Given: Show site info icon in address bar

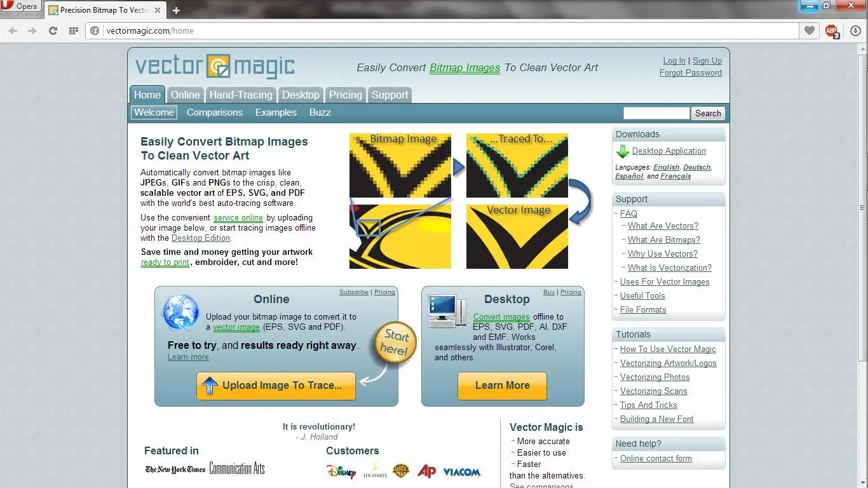Looking at the screenshot, I should pos(95,30).
